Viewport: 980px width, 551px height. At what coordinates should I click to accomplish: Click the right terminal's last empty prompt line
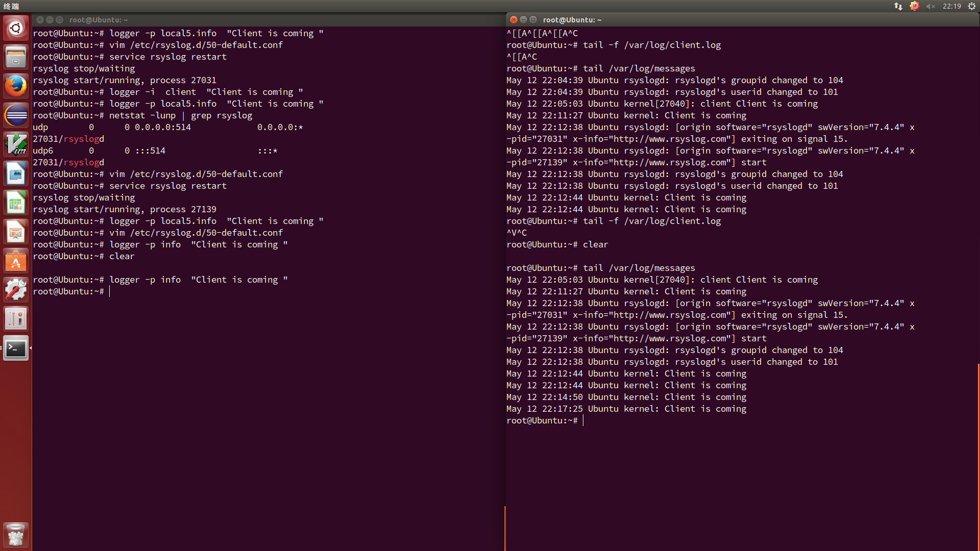pos(545,420)
